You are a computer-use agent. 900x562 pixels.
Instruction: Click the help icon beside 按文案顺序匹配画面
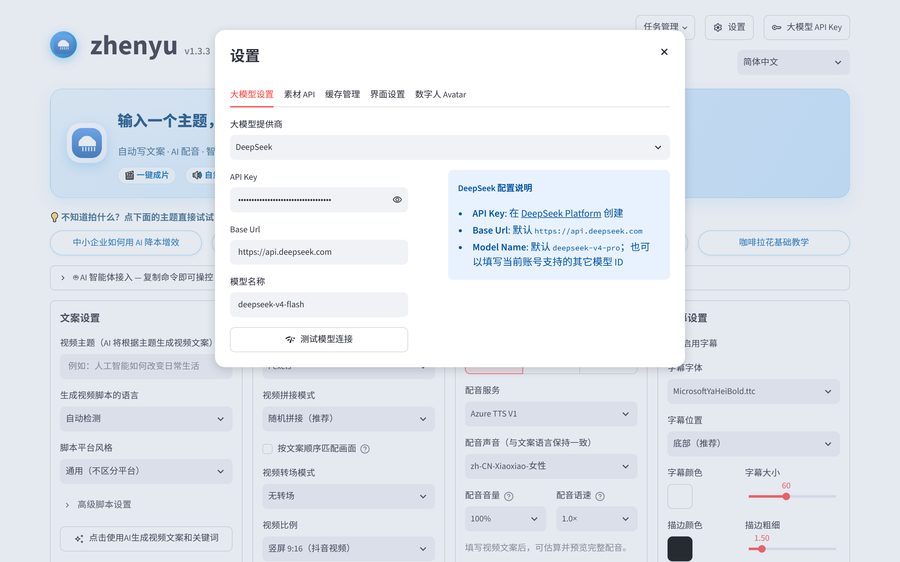365,449
